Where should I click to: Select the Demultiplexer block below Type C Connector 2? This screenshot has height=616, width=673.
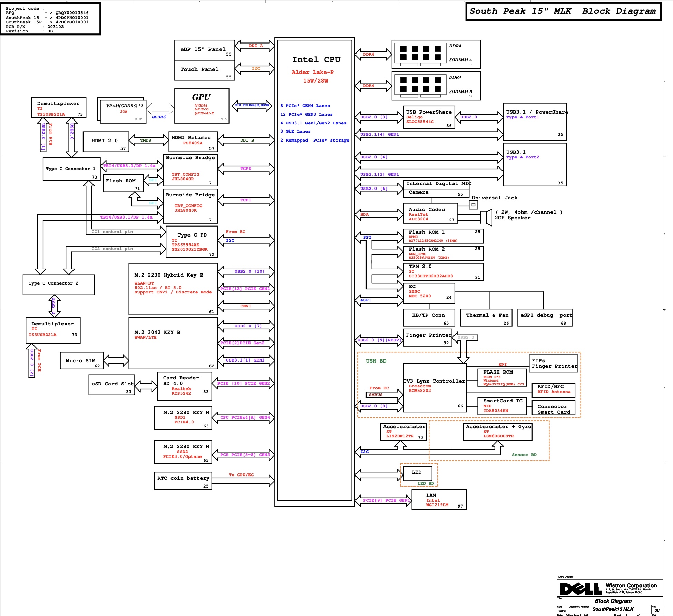pos(53,330)
